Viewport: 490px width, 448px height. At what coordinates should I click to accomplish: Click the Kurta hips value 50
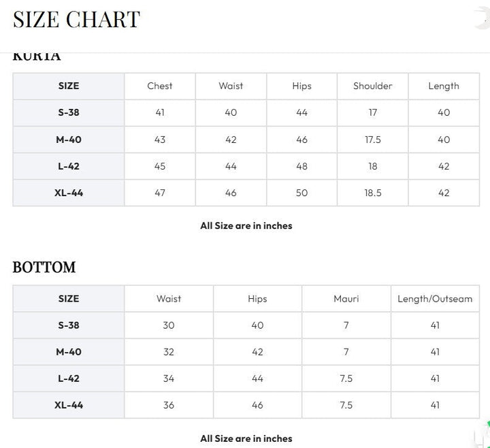(302, 193)
